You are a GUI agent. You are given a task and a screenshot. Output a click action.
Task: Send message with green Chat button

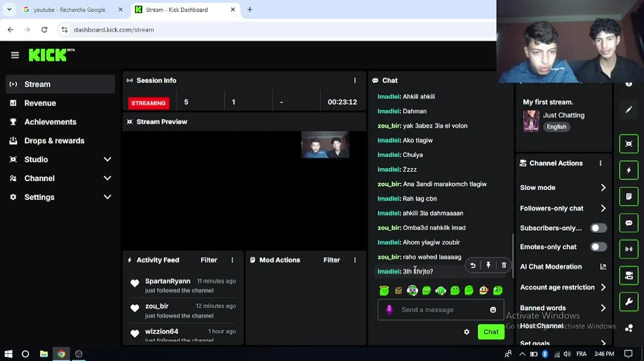491,332
